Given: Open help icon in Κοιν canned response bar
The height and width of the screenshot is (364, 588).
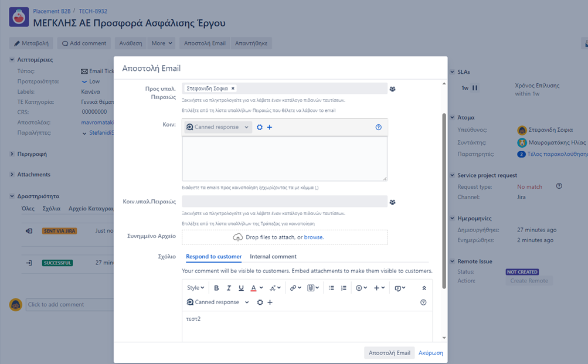Looking at the screenshot, I should tap(378, 127).
